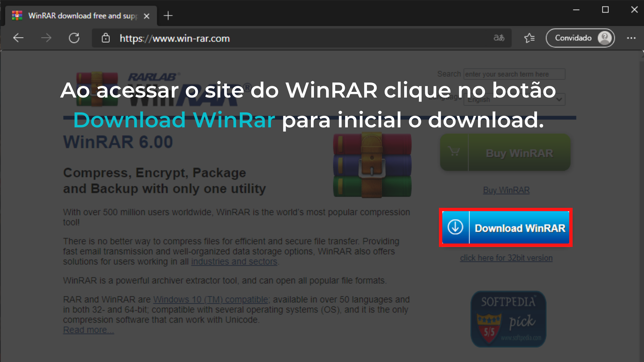Screen dimensions: 644x362
Task: Click the Softpedia pick 5/5 badge
Action: click(x=508, y=319)
